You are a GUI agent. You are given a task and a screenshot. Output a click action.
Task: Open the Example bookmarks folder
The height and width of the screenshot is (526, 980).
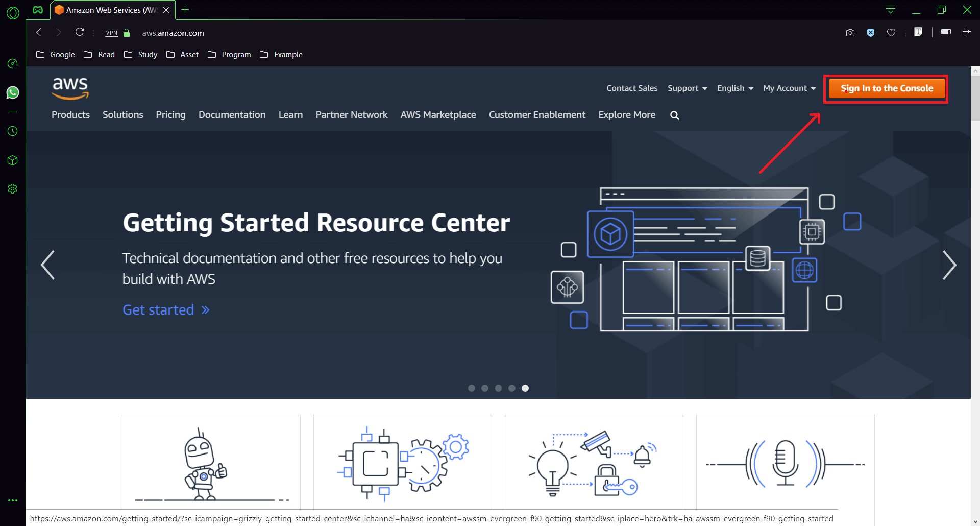click(281, 55)
